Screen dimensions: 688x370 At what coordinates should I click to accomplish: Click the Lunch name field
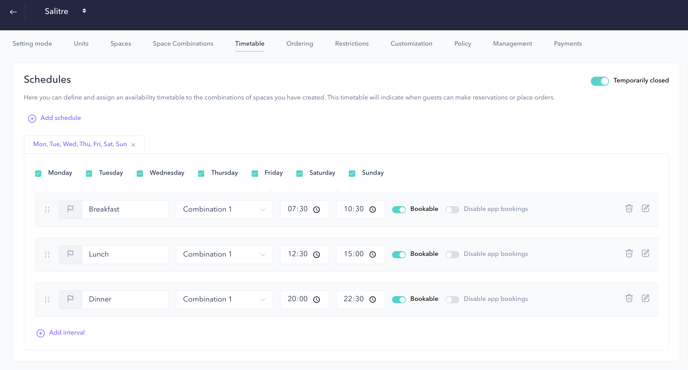tap(125, 254)
